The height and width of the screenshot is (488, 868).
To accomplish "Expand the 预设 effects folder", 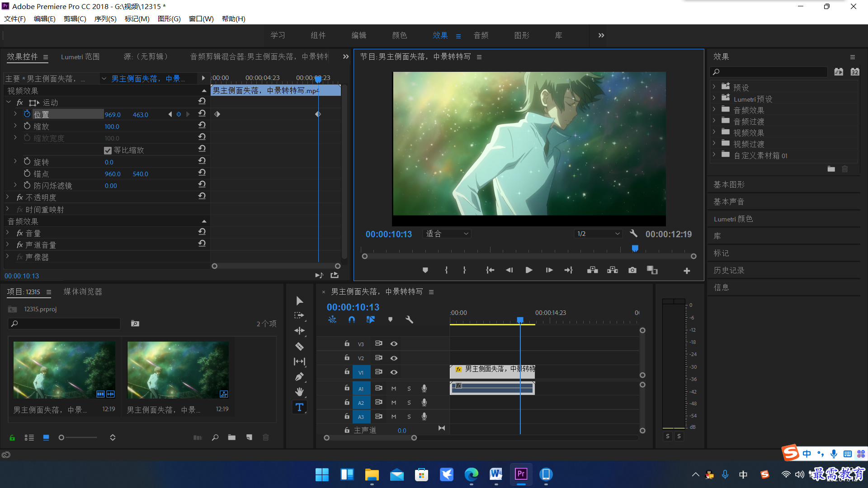I will [x=714, y=87].
